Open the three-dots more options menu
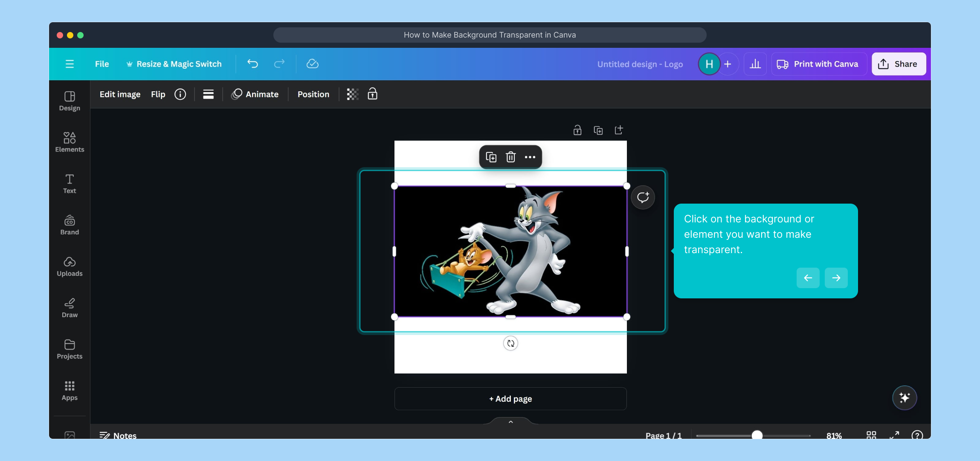The height and width of the screenshot is (461, 980). pyautogui.click(x=530, y=157)
